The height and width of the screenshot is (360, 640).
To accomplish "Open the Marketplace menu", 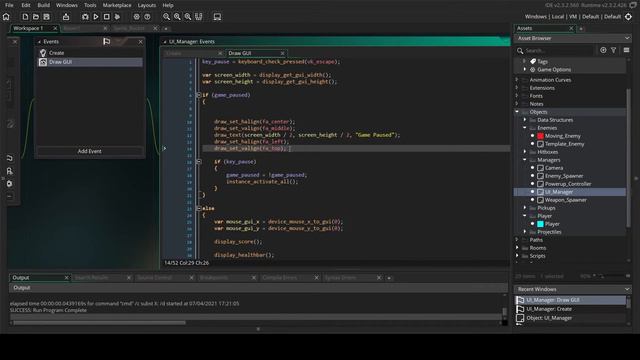I will point(117,5).
